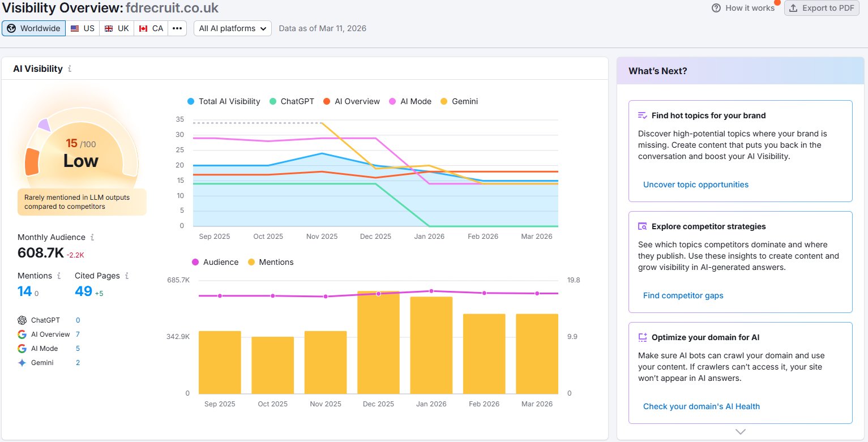Click the Cited Pages value 49
Viewport: 868px width, 442px height.
click(x=83, y=291)
